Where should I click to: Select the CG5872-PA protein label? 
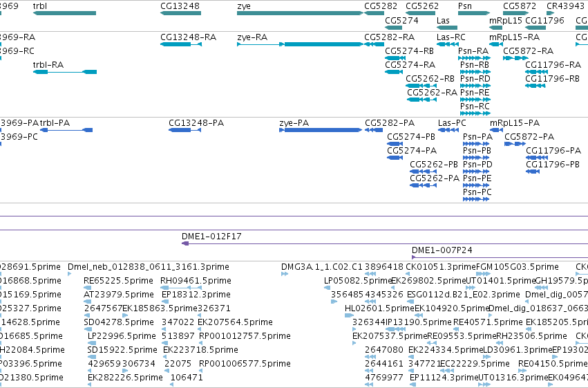(529, 137)
